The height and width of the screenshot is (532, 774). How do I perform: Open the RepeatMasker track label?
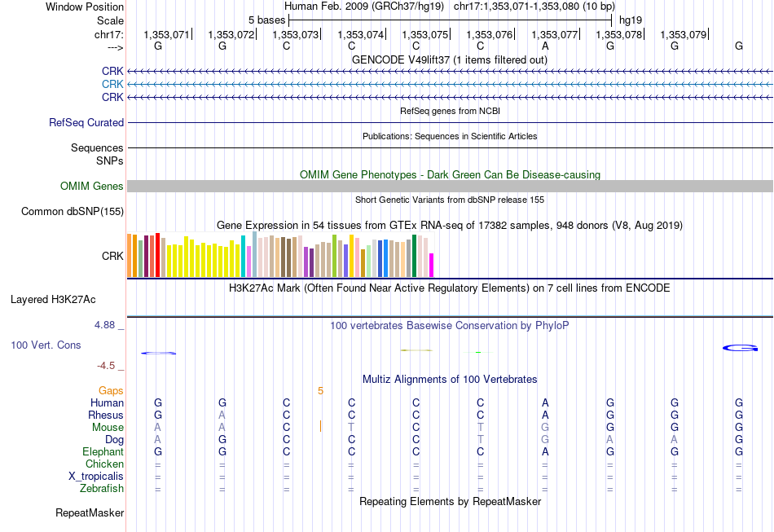click(90, 512)
